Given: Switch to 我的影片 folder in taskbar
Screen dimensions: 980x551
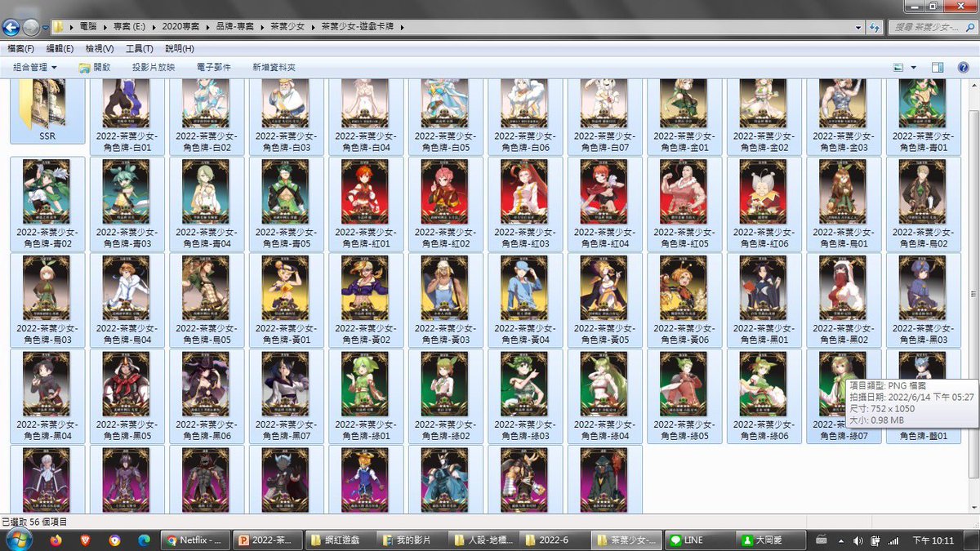Looking at the screenshot, I should pos(412,540).
